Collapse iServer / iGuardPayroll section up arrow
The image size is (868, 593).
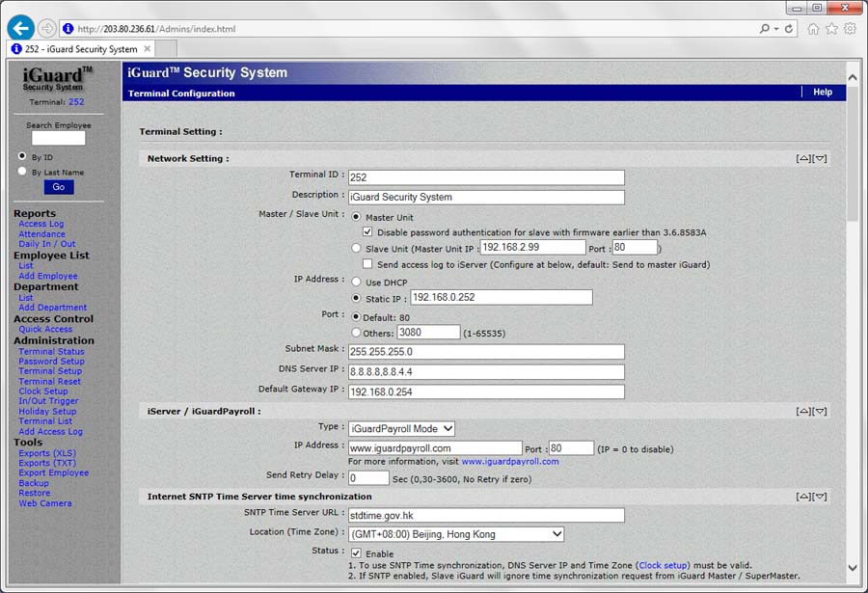coord(803,412)
